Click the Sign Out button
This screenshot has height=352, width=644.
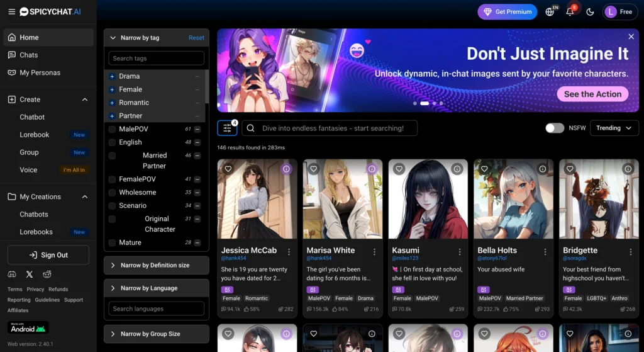[x=48, y=255]
